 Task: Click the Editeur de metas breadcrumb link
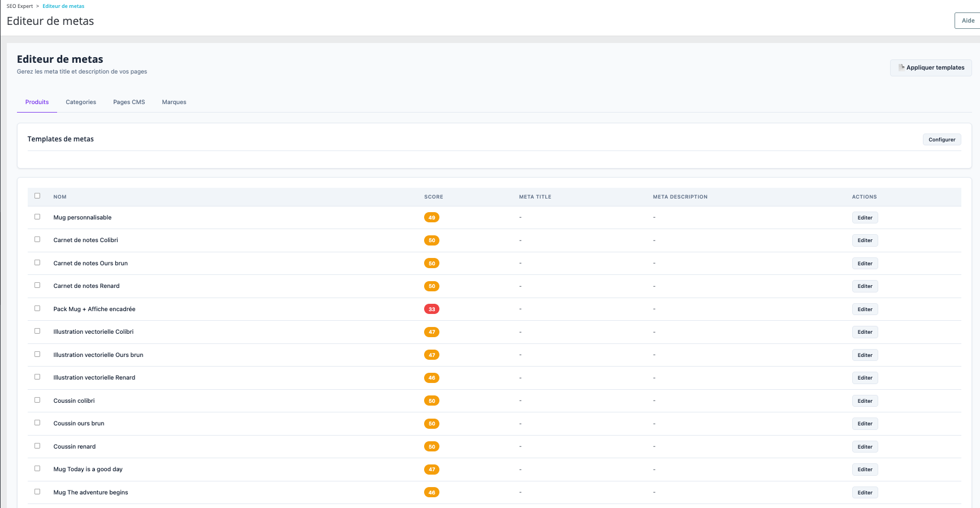63,6
